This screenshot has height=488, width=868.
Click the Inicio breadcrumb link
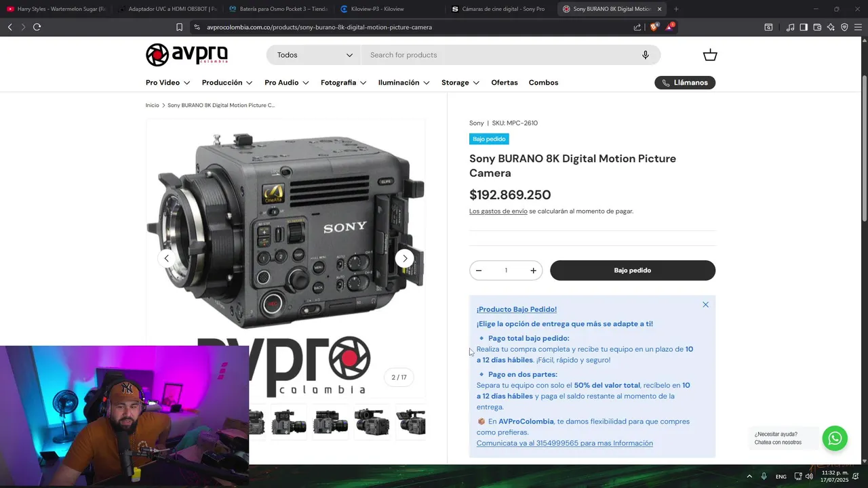pyautogui.click(x=153, y=105)
